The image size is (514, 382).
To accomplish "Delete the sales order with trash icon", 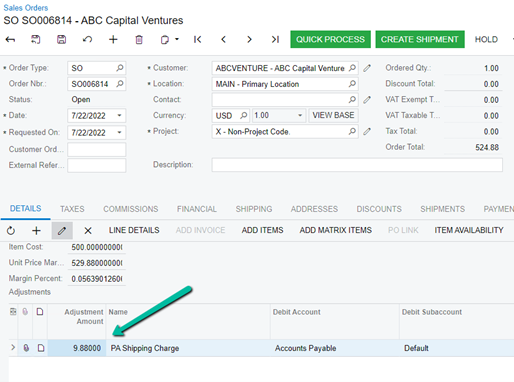I will pyautogui.click(x=139, y=39).
